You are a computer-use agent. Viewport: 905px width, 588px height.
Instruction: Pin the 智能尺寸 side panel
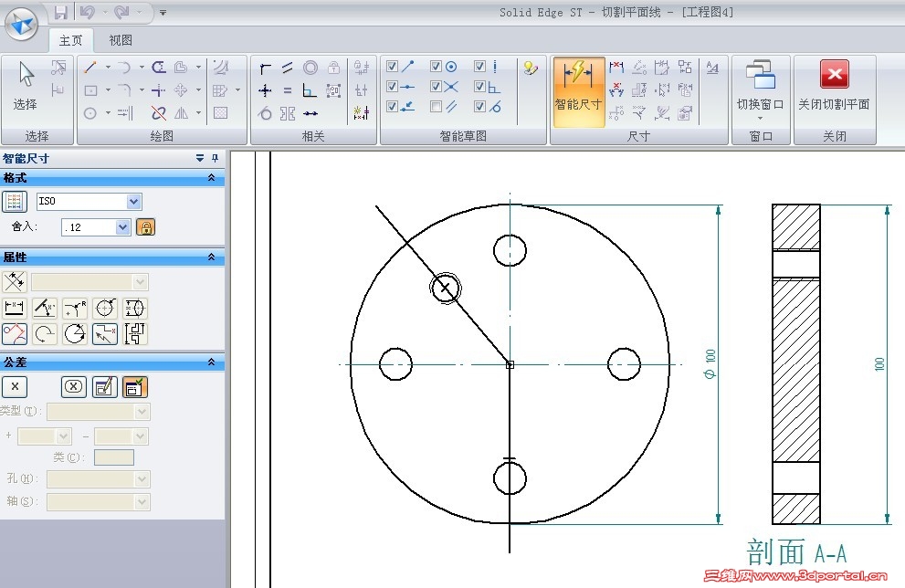[216, 158]
